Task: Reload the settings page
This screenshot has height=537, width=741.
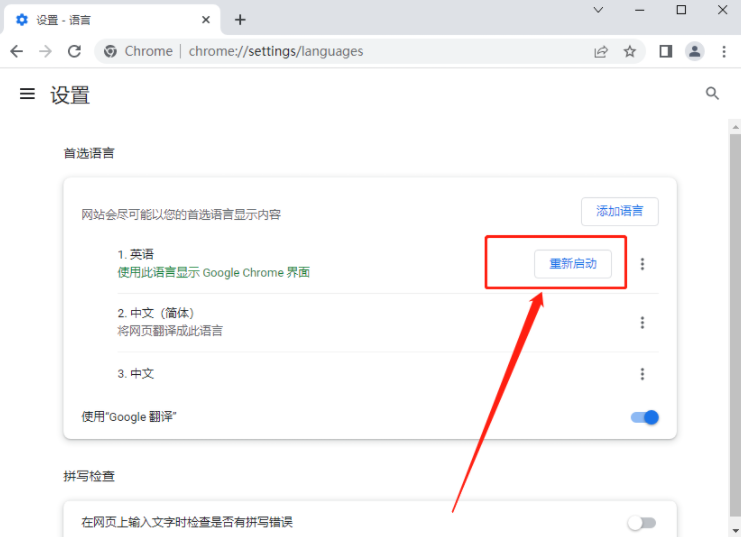Action: point(74,51)
